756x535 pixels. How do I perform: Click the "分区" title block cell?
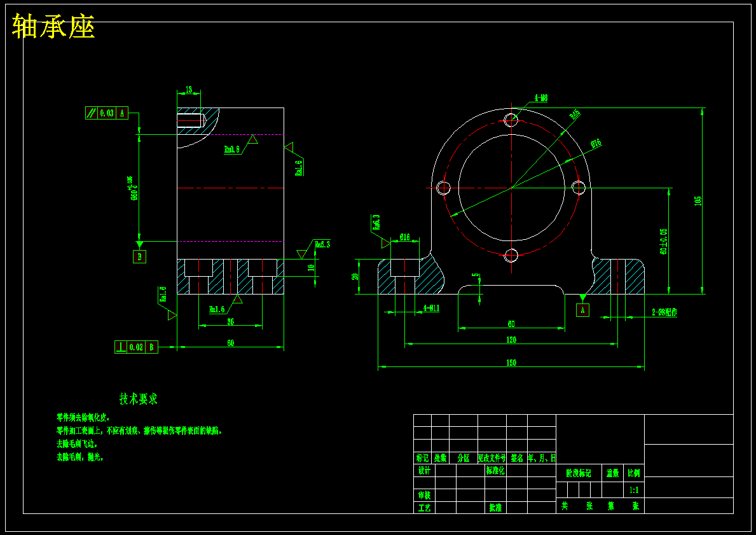coord(464,458)
